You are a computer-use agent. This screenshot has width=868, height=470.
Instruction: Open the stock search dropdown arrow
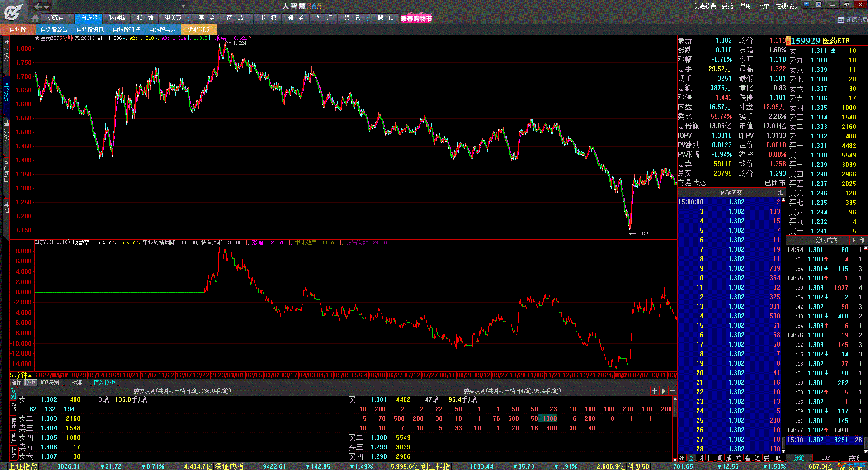183,6
